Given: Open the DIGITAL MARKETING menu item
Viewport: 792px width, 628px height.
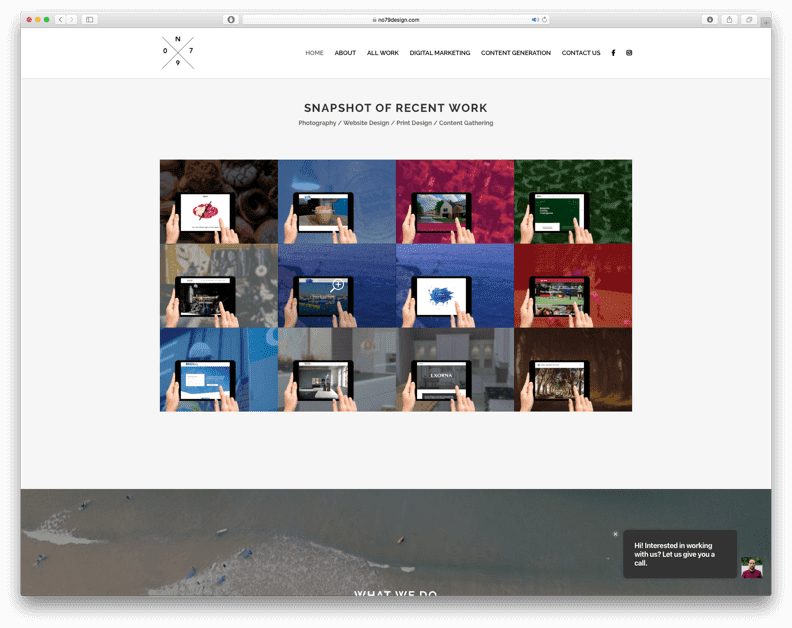Looking at the screenshot, I should coord(439,53).
